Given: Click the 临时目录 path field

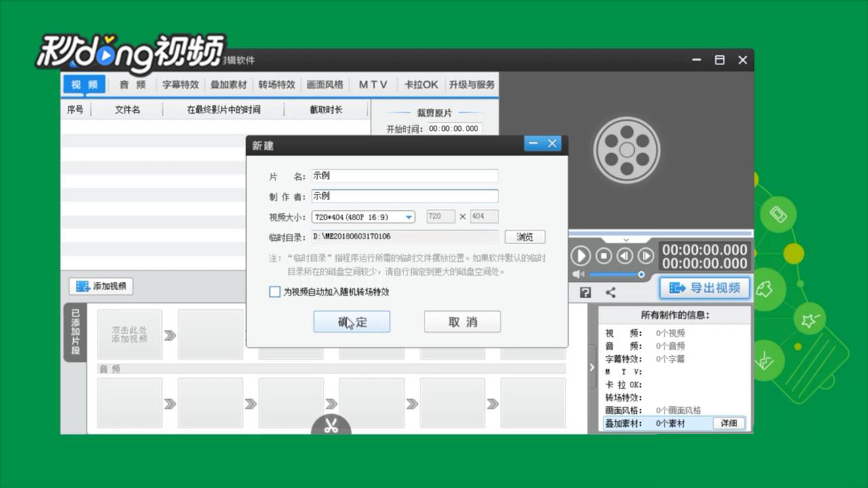Looking at the screenshot, I should click(405, 237).
